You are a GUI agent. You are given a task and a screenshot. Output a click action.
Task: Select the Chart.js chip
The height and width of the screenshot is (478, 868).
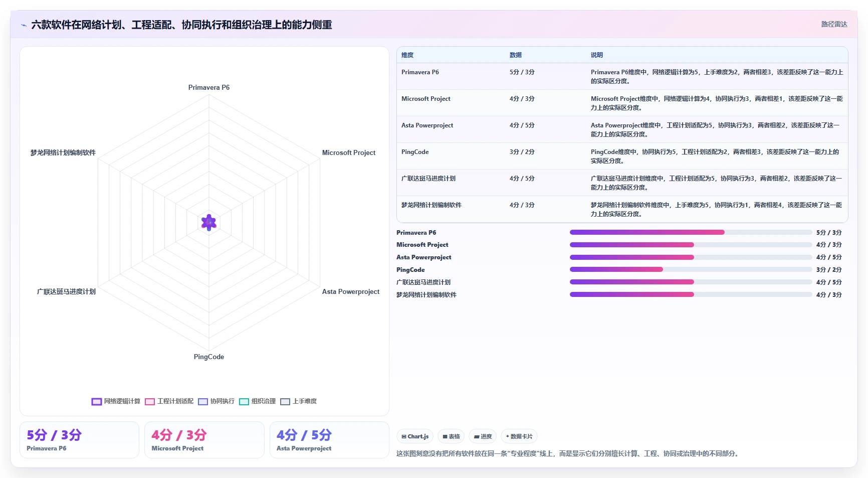point(415,436)
